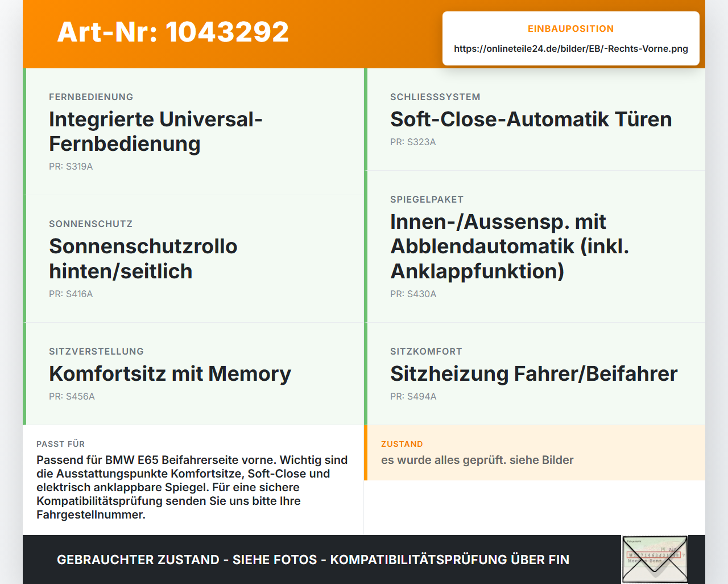Image resolution: width=728 pixels, height=584 pixels.
Task: Click the SITZKOMFORT category label
Action: (426, 351)
